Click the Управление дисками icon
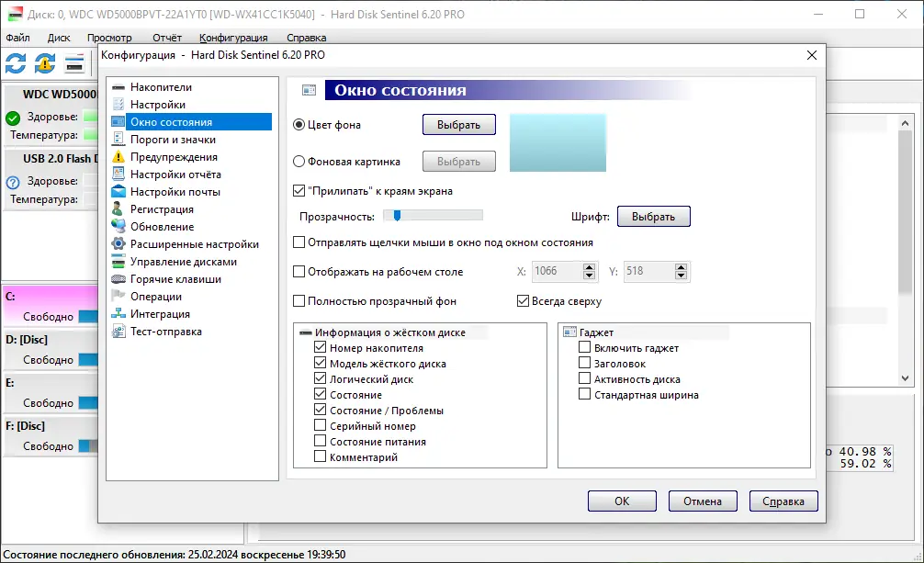 pos(118,262)
